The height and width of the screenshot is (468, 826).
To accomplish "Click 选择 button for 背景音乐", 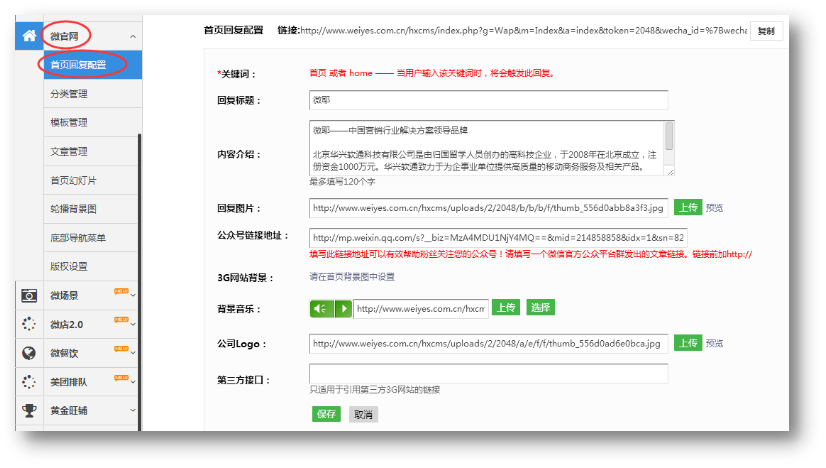I will [x=540, y=307].
